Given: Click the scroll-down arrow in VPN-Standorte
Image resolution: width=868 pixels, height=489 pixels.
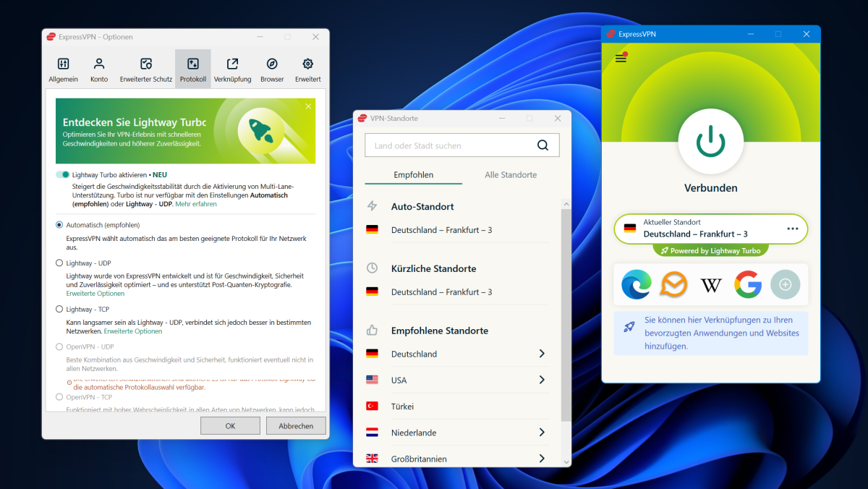Looking at the screenshot, I should point(566,461).
